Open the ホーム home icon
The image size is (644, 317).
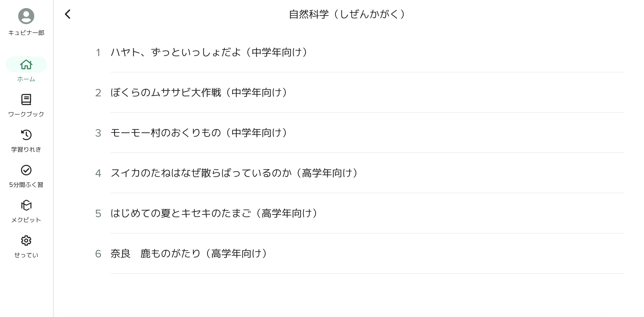(x=26, y=64)
